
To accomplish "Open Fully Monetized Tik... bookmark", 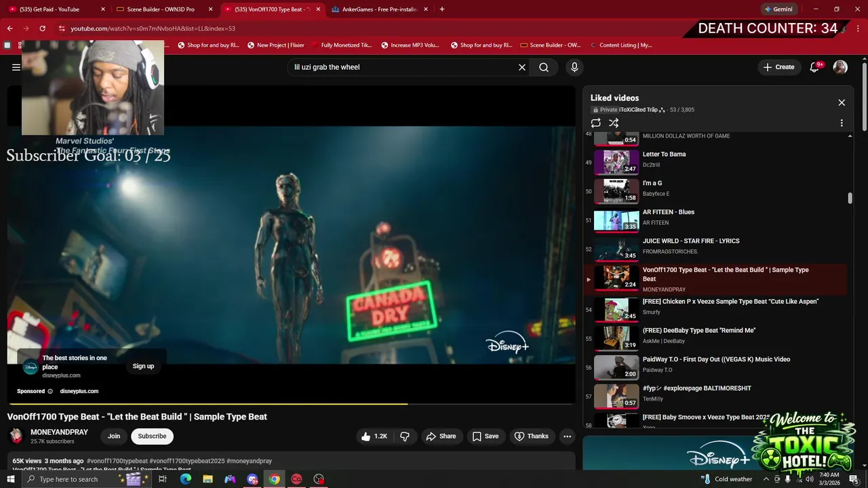I will pyautogui.click(x=341, y=45).
